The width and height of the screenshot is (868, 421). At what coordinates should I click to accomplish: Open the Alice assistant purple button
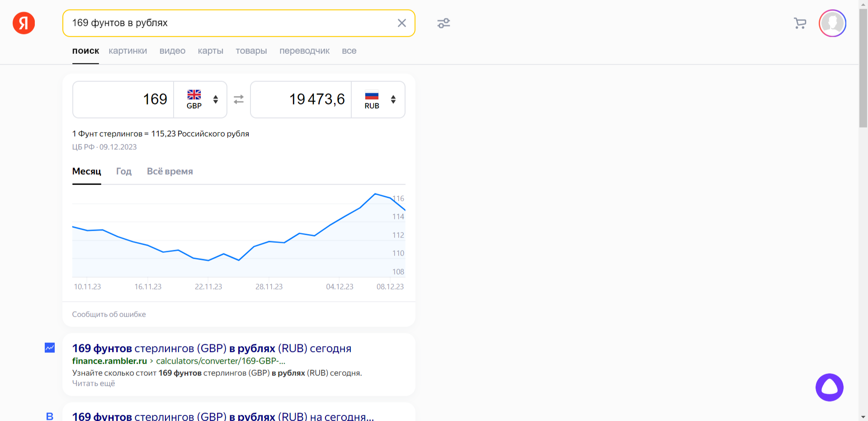tap(829, 387)
